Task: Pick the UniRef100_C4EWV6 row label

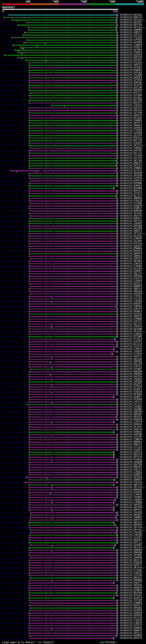Action: pyautogui.click(x=131, y=334)
